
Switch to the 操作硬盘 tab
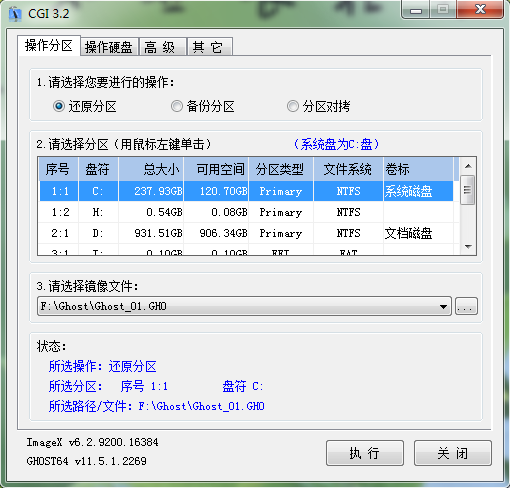pyautogui.click(x=109, y=47)
